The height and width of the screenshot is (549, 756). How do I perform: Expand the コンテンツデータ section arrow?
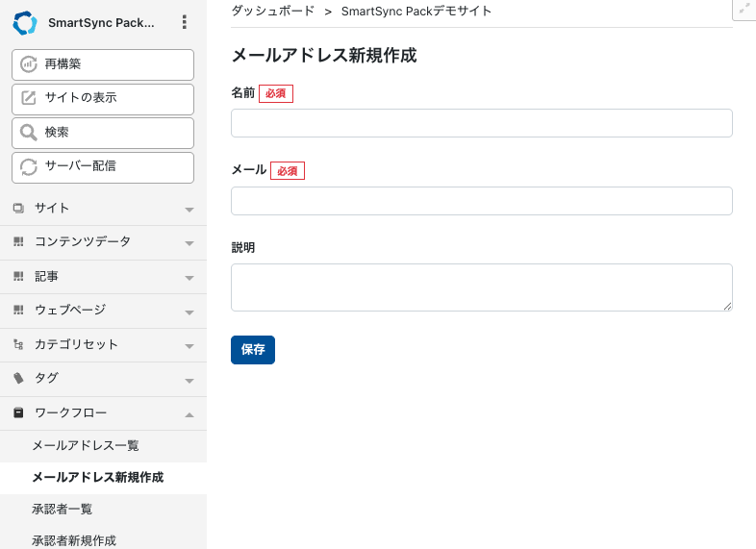[189, 243]
